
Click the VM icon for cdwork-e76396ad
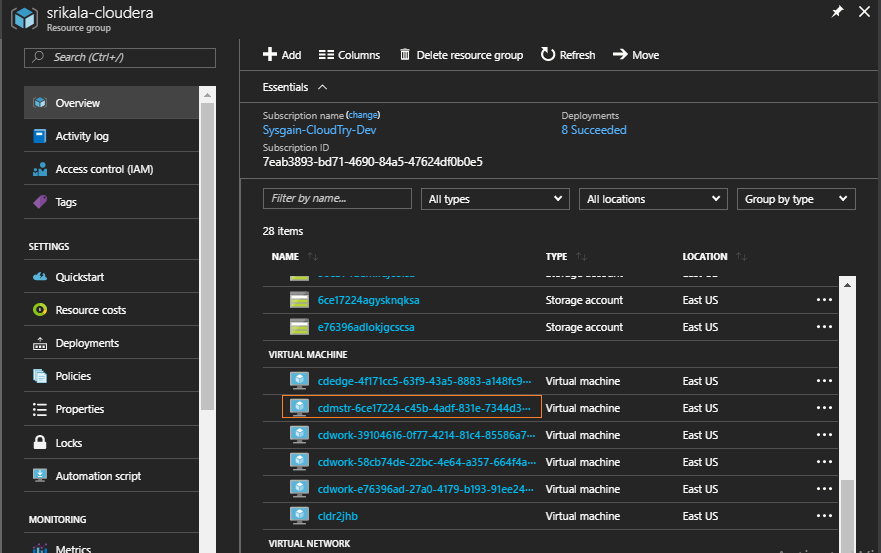(x=299, y=488)
